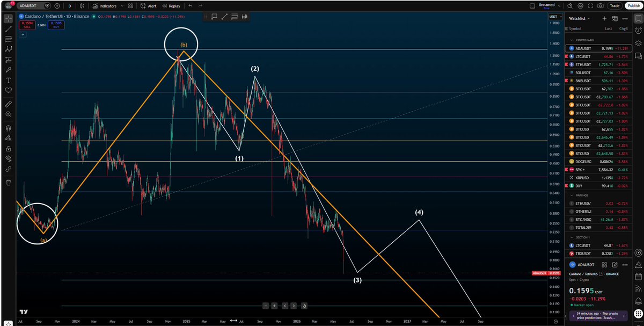The image size is (644, 326).
Task: Open the compare or add symbol plus button
Action: [57, 6]
